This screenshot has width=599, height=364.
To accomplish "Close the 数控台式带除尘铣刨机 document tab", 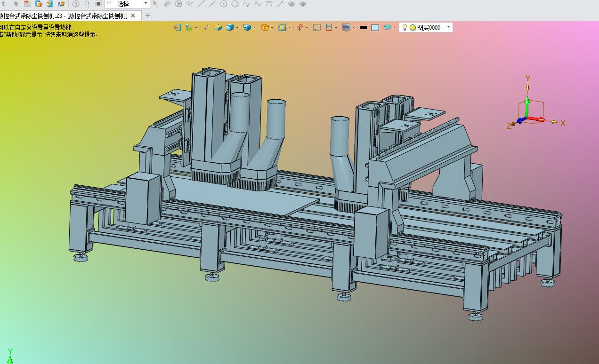I will point(133,16).
